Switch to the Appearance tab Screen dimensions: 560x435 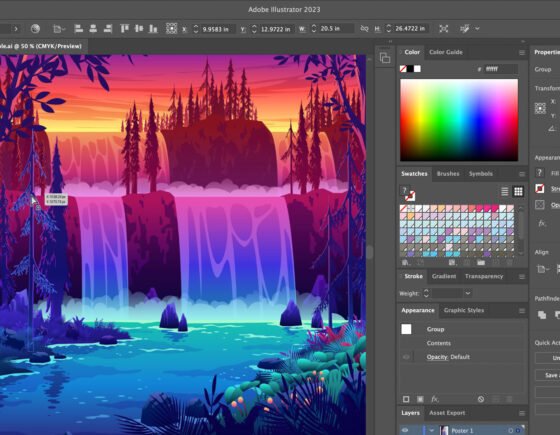pos(418,310)
